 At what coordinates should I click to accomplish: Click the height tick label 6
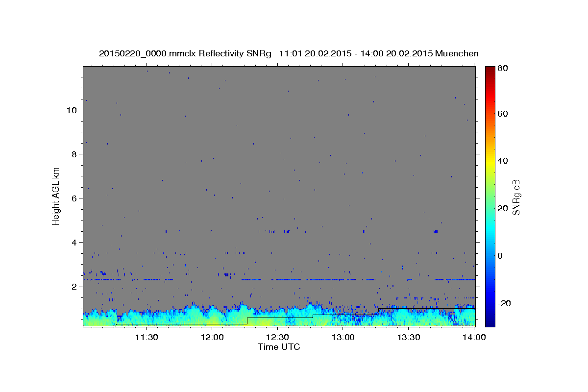coord(74,198)
